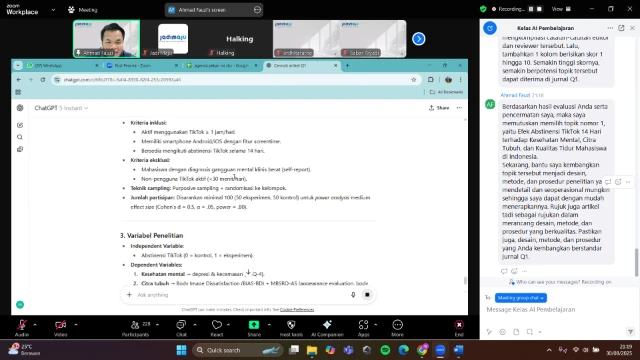Open the Zoom Workplace dropdown arrow
Screen dimensions: 640x360
pos(53,10)
